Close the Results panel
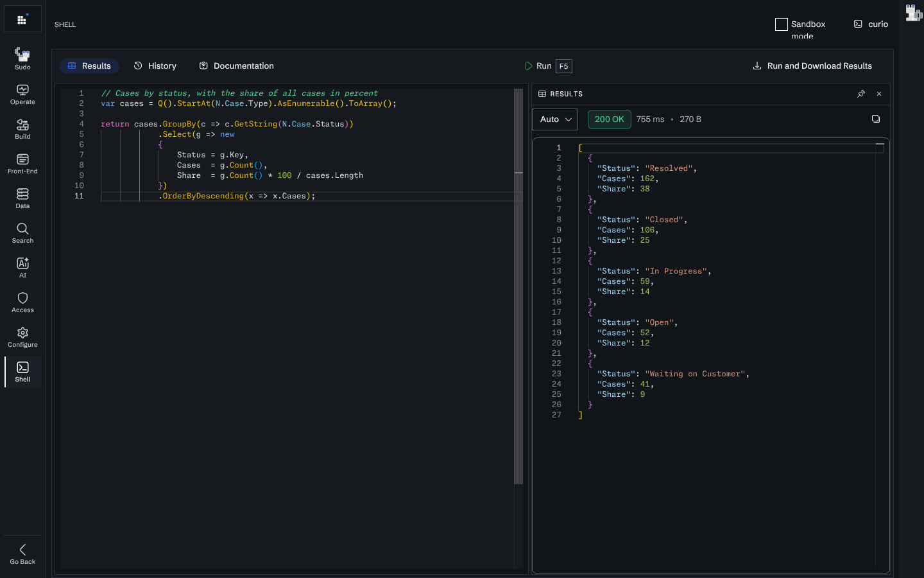Viewport: 924px width, 578px height. [x=879, y=94]
